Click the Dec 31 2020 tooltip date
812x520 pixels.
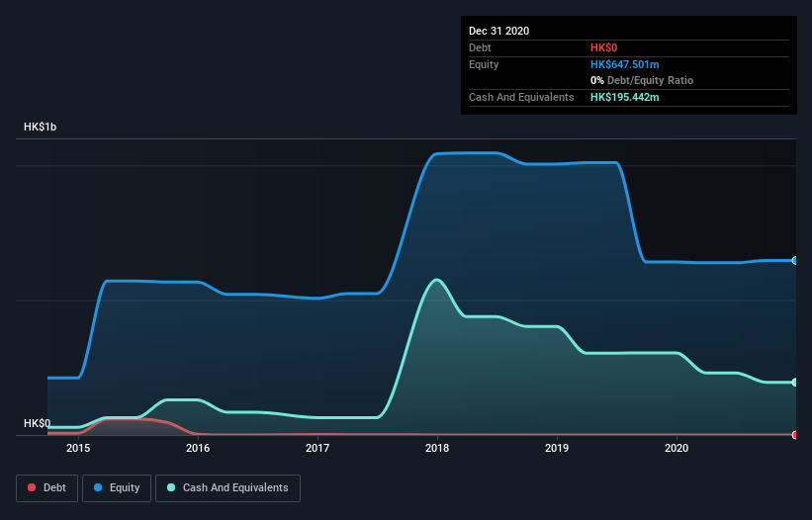(x=498, y=31)
